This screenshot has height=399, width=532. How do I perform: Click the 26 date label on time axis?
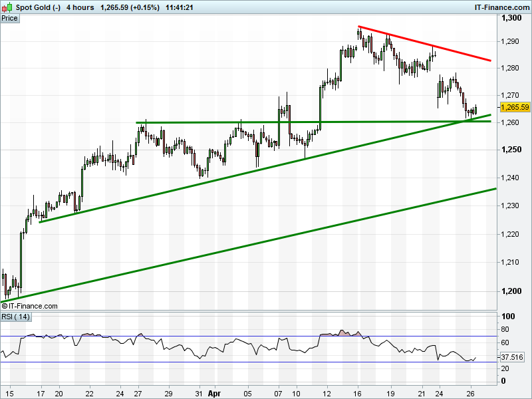tap(471, 394)
